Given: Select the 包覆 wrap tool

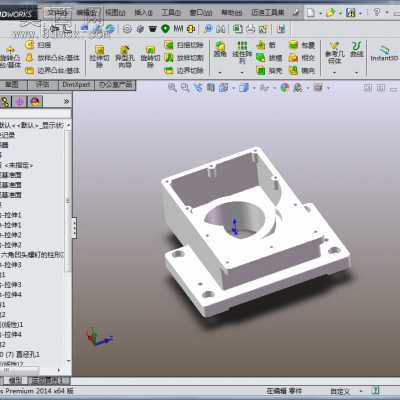Looking at the screenshot, I should (x=302, y=45).
